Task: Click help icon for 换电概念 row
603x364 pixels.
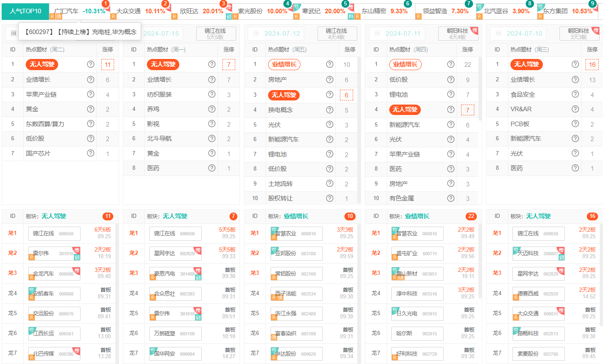Action: tap(330, 110)
